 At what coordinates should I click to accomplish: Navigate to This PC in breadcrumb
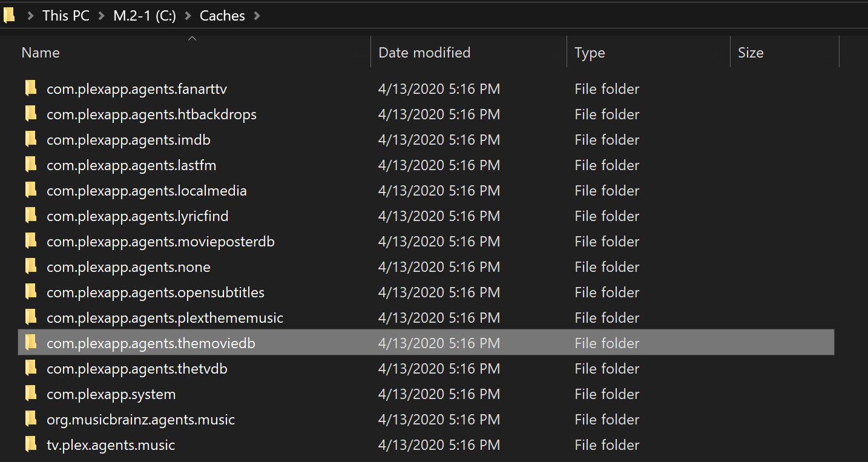pyautogui.click(x=65, y=16)
